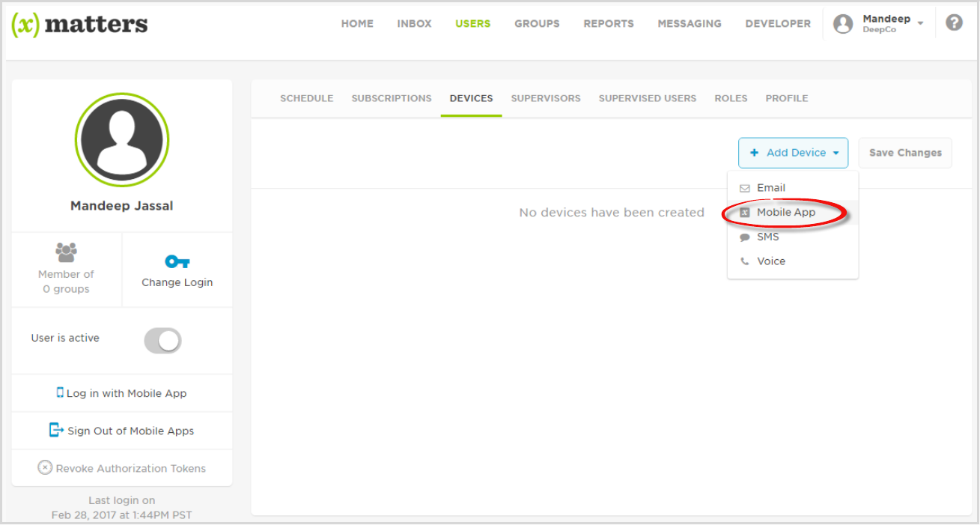
Task: Click the Mandeep account avatar icon
Action: point(843,24)
